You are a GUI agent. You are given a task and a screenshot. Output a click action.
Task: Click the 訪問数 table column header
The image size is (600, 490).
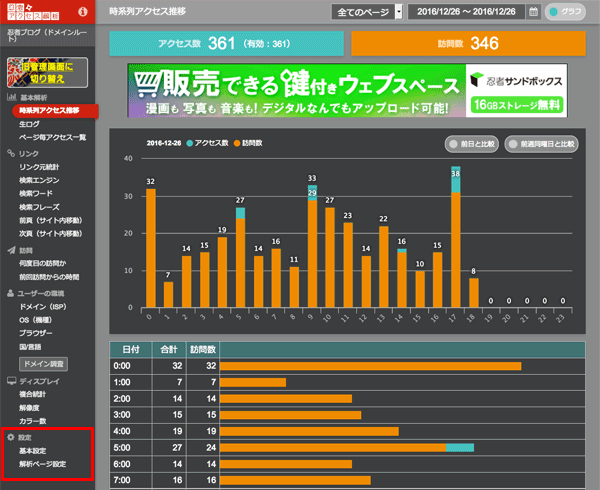click(x=203, y=350)
